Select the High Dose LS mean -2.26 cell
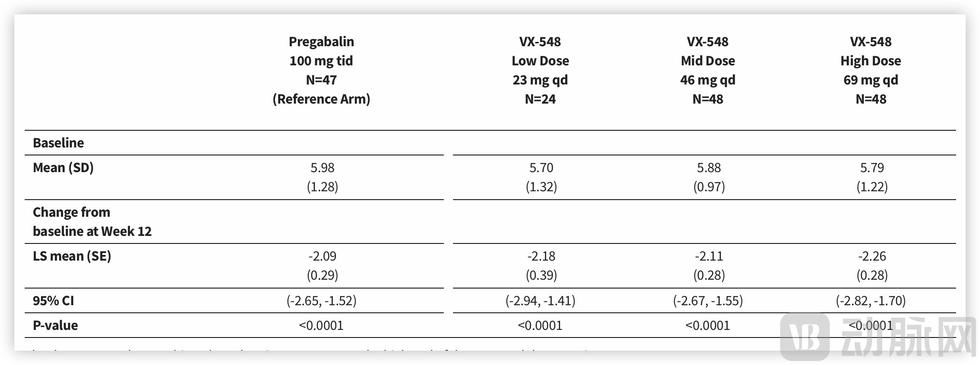This screenshot has width=980, height=365. point(872,265)
